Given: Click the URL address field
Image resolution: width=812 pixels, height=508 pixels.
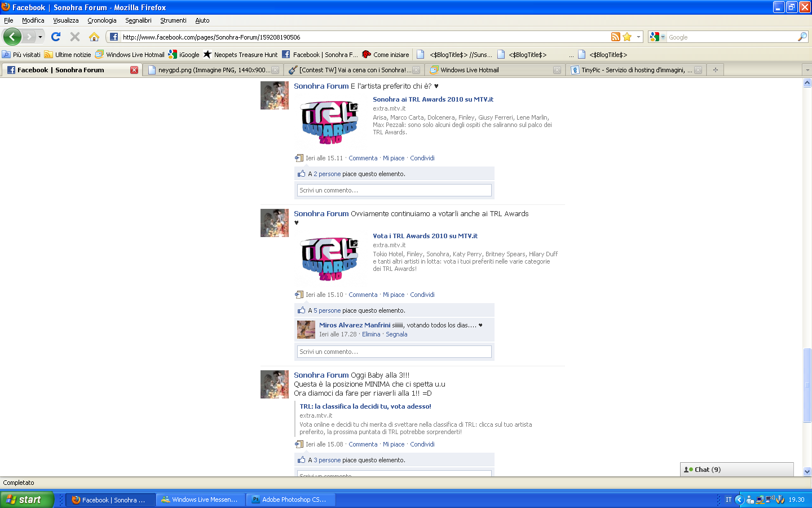Looking at the screenshot, I should (365, 37).
